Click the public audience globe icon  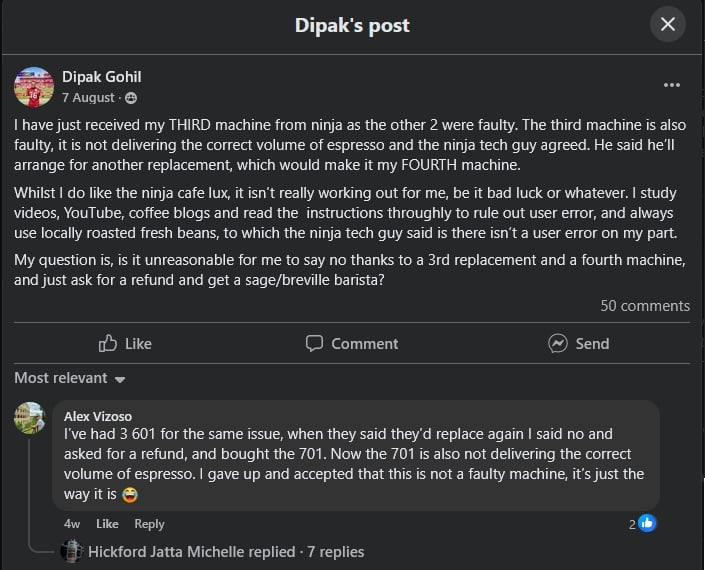[131, 98]
